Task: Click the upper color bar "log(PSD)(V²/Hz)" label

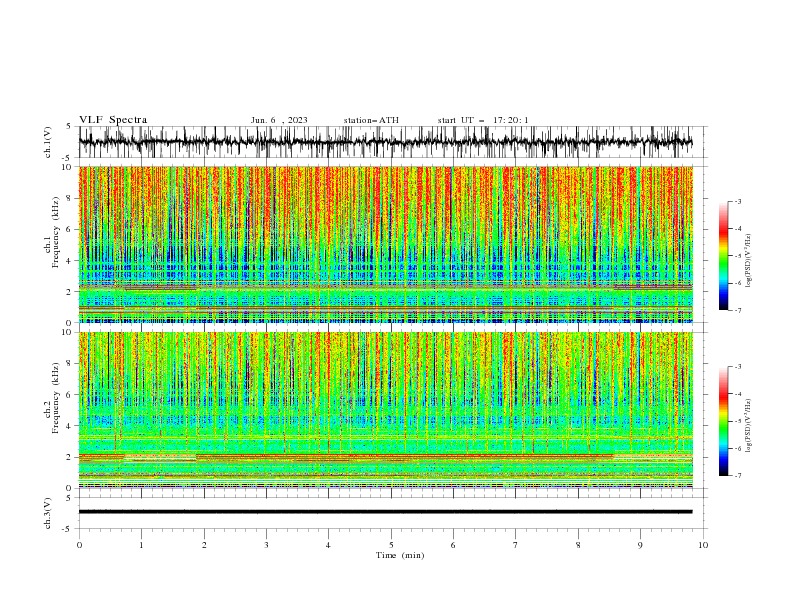Action: coord(748,261)
